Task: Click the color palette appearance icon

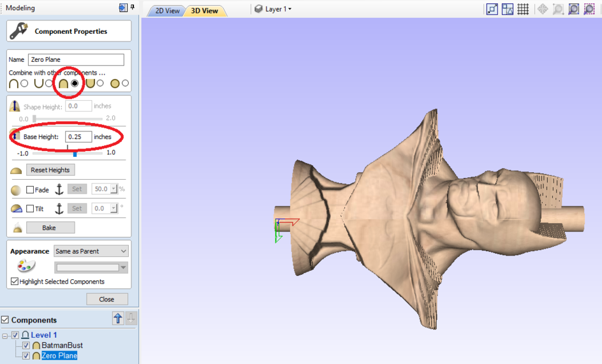Action: (26, 266)
